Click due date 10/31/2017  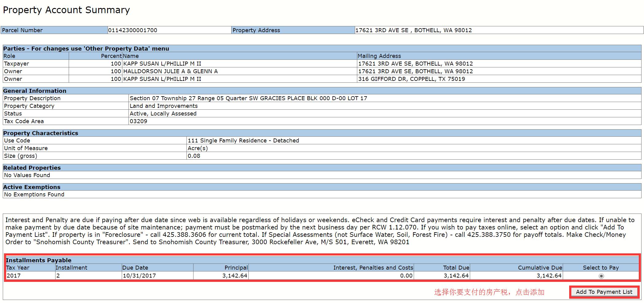tap(139, 275)
